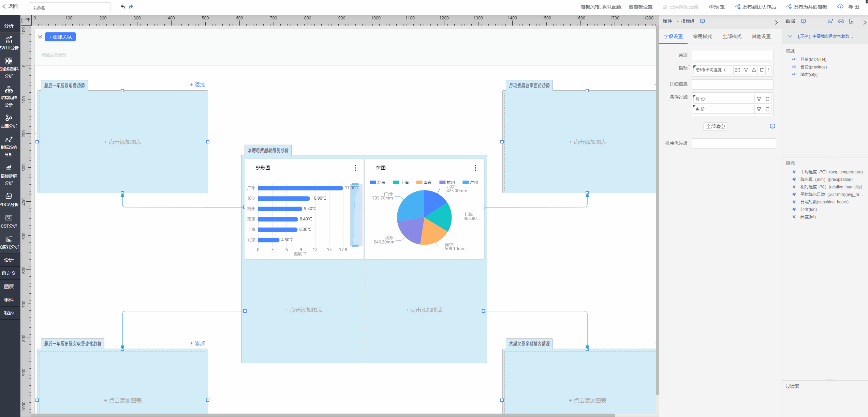Click the 全部清空 button

tap(715, 126)
